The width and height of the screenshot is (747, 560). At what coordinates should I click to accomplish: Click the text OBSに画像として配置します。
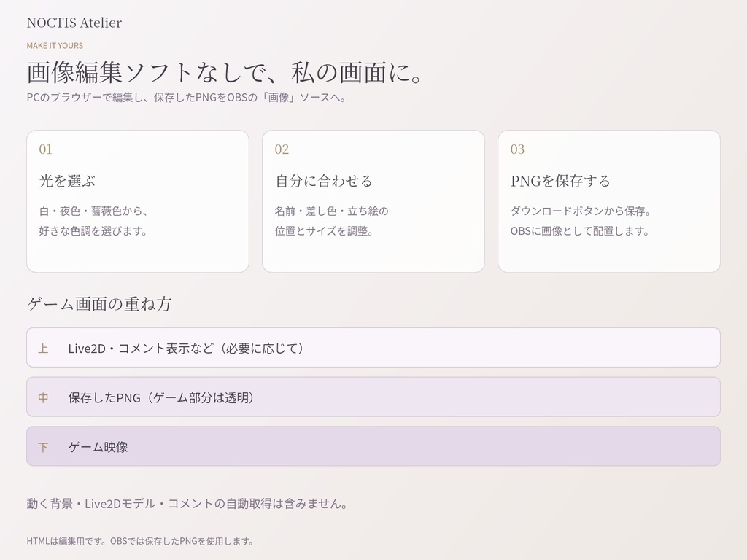pos(580,231)
